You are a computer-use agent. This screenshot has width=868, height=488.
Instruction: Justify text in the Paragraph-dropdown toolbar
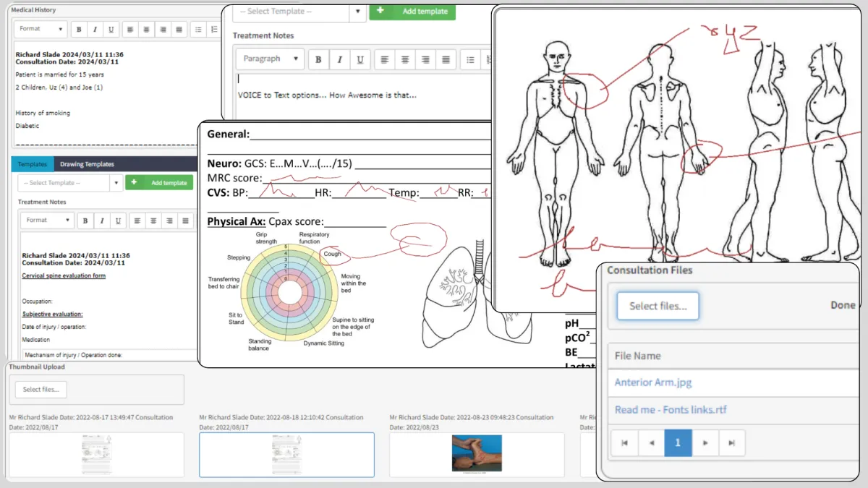pyautogui.click(x=446, y=59)
